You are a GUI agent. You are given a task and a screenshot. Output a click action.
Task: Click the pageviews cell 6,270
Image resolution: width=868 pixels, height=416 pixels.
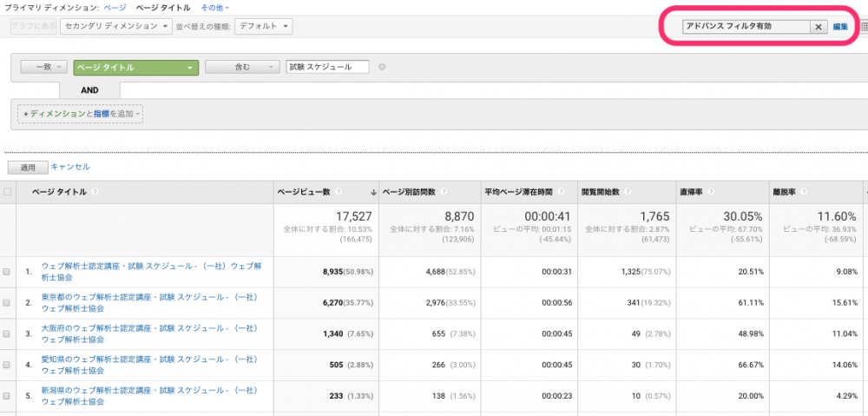click(332, 303)
